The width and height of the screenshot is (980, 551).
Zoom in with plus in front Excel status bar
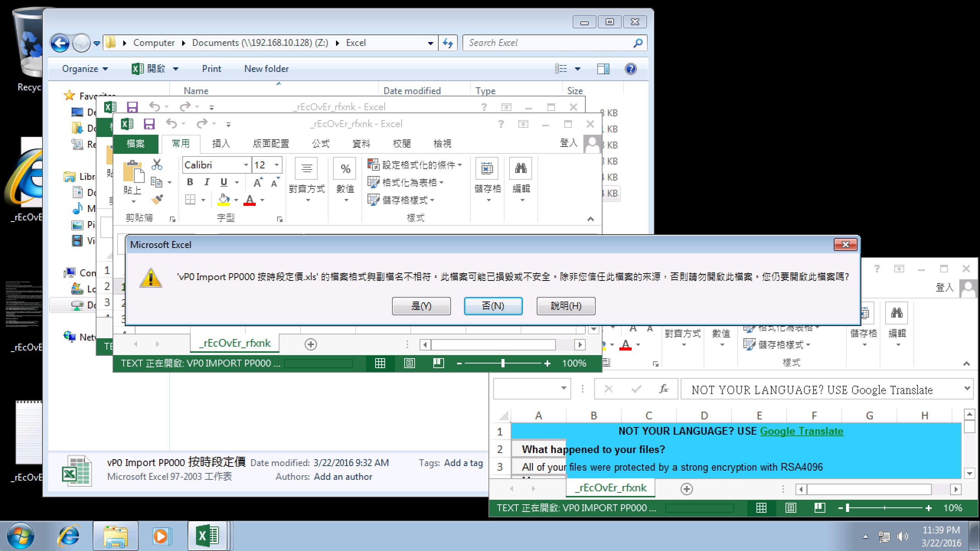[547, 363]
